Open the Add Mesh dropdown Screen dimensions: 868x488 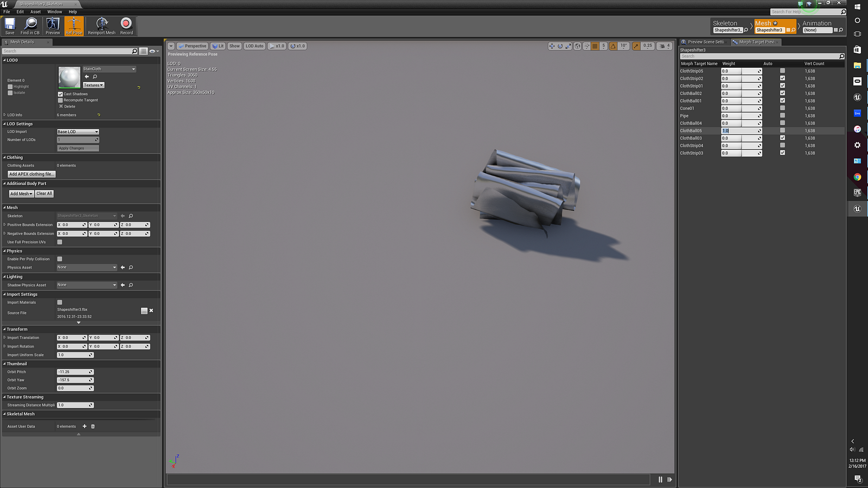coord(21,194)
